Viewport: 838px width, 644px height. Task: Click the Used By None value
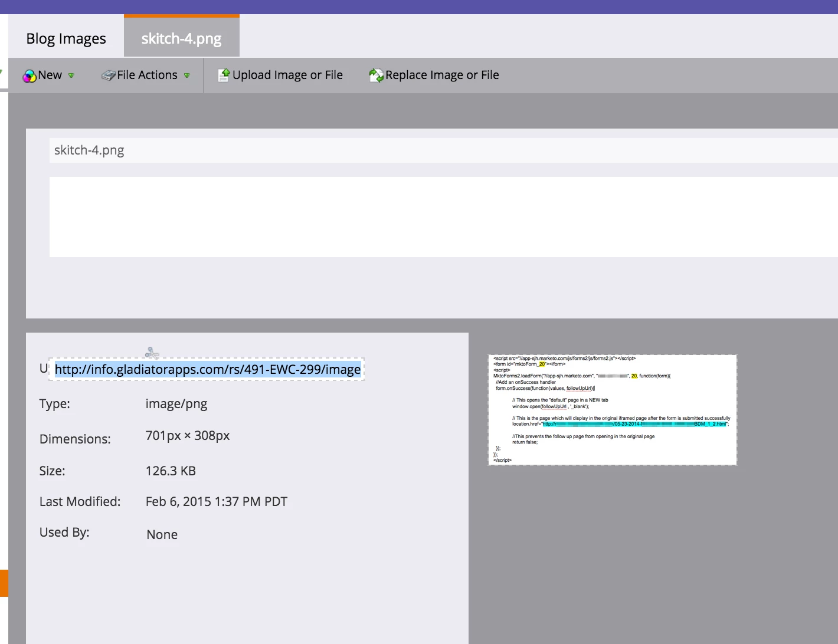(x=162, y=534)
